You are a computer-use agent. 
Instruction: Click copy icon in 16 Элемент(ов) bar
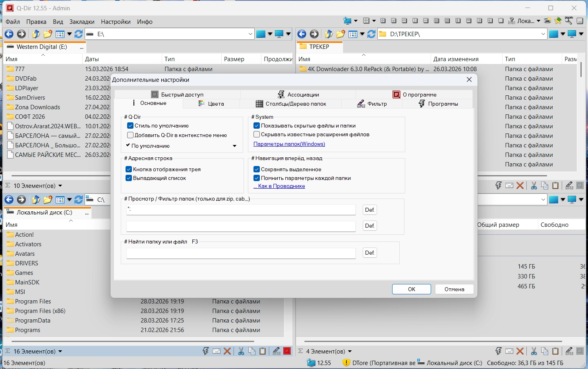(252, 351)
